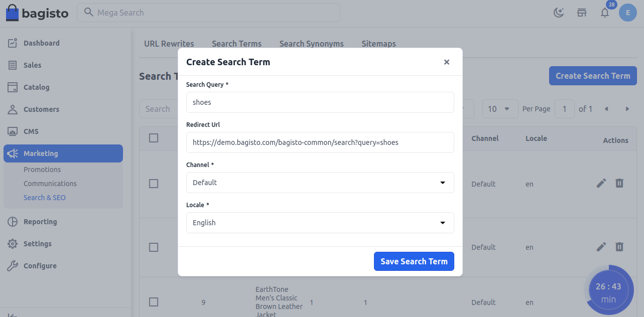
Task: Check the first table row checkbox
Action: [x=154, y=184]
